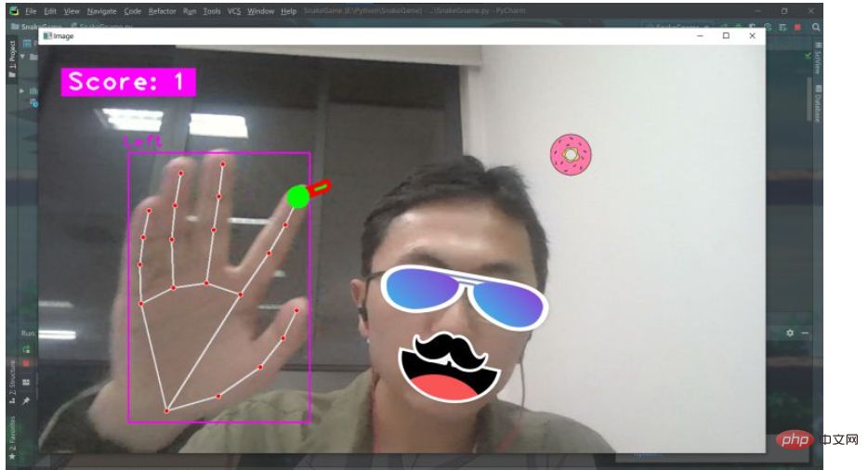The height and width of the screenshot is (470, 868).
Task: Rerun the script in Run panel
Action: pos(26,349)
